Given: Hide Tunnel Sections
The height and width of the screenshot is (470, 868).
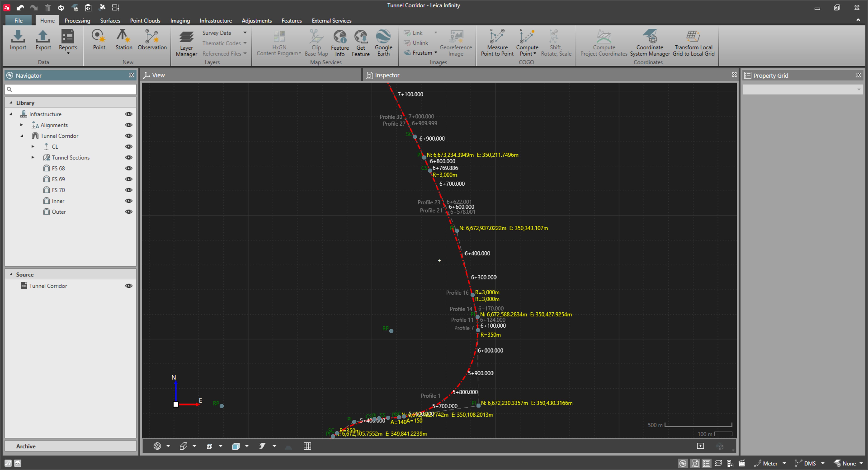Looking at the screenshot, I should click(128, 157).
